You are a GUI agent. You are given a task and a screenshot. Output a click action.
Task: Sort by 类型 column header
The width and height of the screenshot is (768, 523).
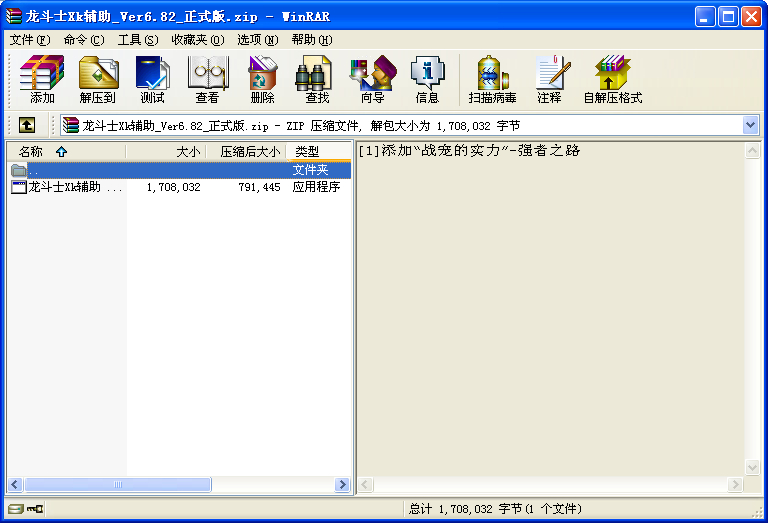pyautogui.click(x=319, y=152)
